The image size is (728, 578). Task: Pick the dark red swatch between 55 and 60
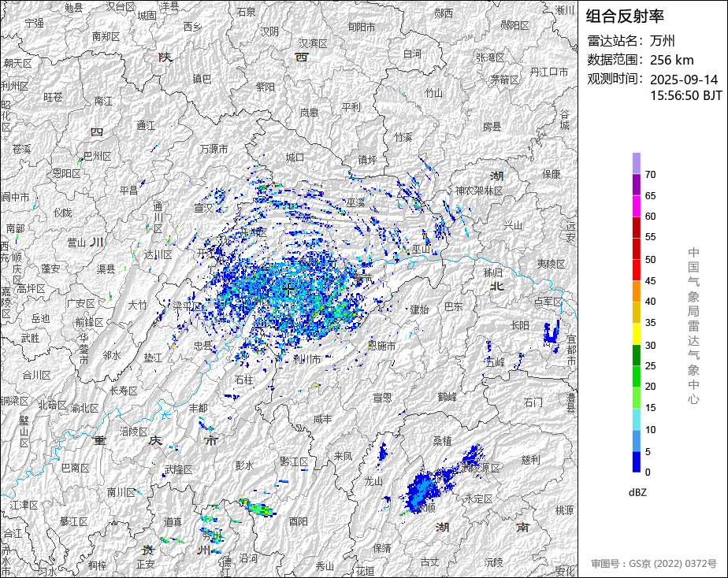pyautogui.click(x=637, y=228)
